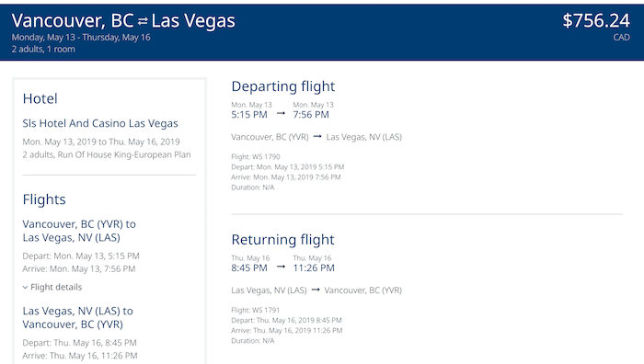
Task: Click the Departing flight heading
Action: point(283,86)
